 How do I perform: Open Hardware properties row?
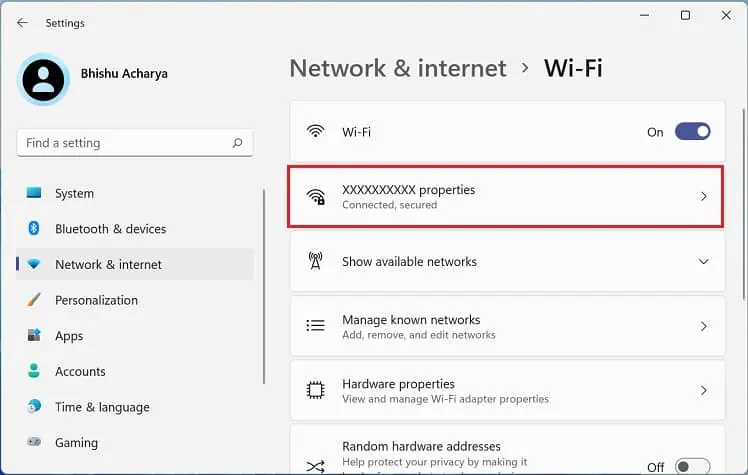(507, 390)
